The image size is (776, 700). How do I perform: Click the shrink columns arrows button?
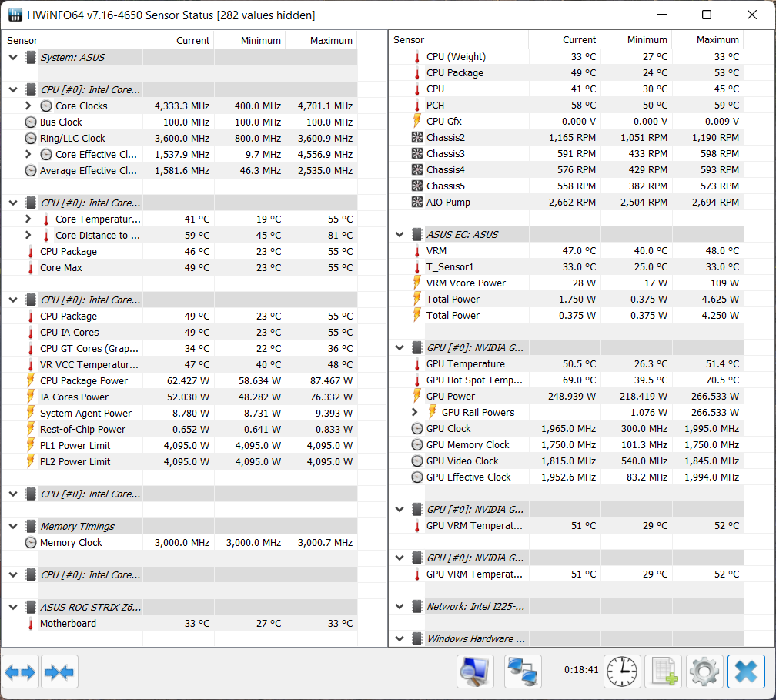click(x=59, y=672)
